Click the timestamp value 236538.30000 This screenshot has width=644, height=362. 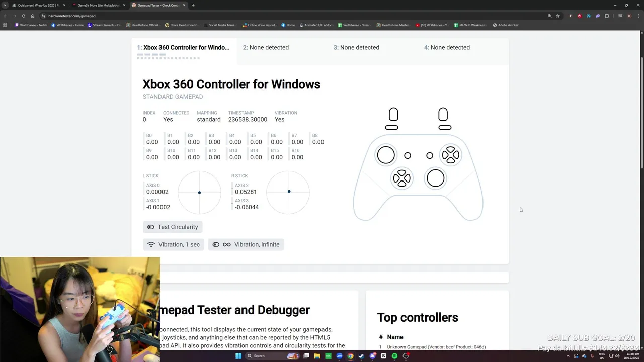pyautogui.click(x=248, y=120)
